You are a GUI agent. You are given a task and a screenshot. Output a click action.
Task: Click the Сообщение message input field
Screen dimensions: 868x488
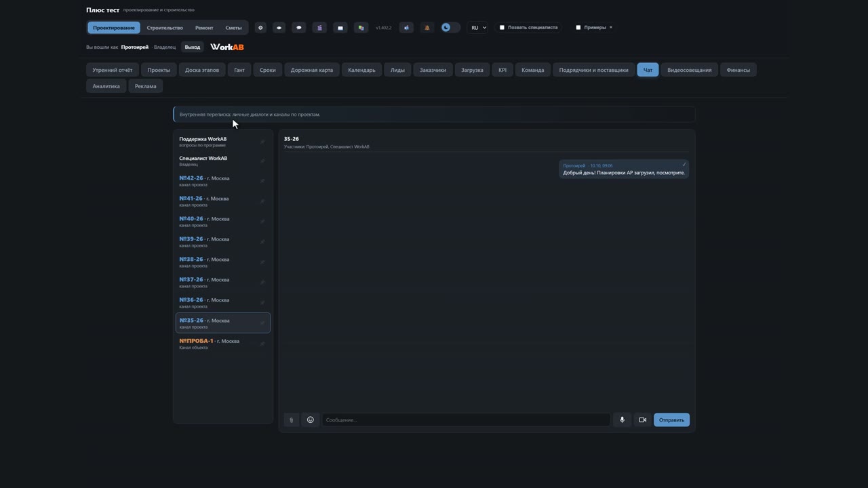(466, 420)
